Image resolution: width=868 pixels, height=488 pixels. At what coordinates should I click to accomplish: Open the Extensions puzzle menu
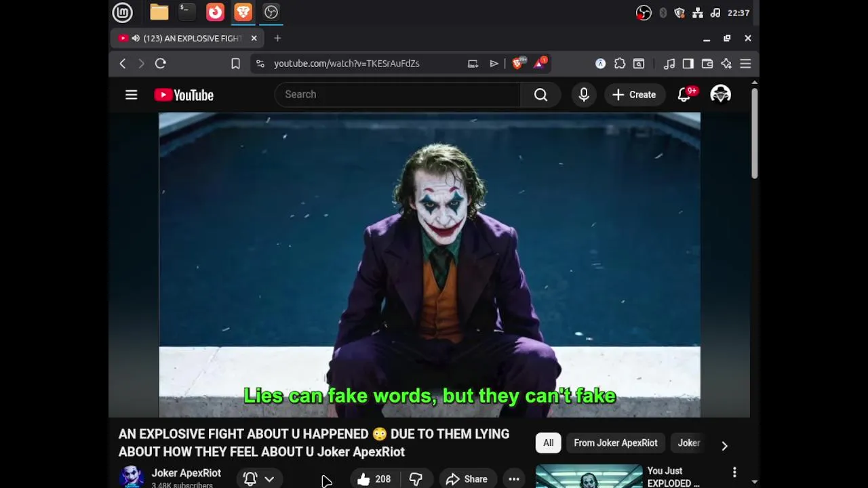pyautogui.click(x=620, y=64)
